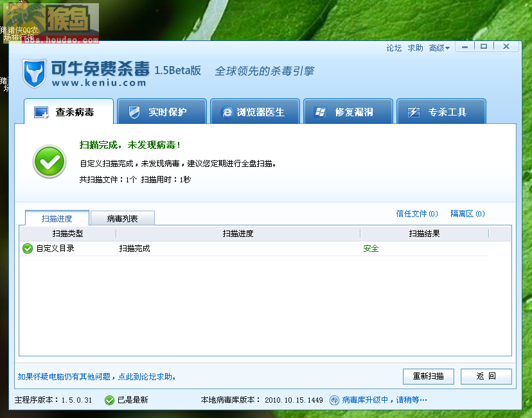Go to the 修复漏洞 tab
This screenshot has height=418, width=532.
348,112
